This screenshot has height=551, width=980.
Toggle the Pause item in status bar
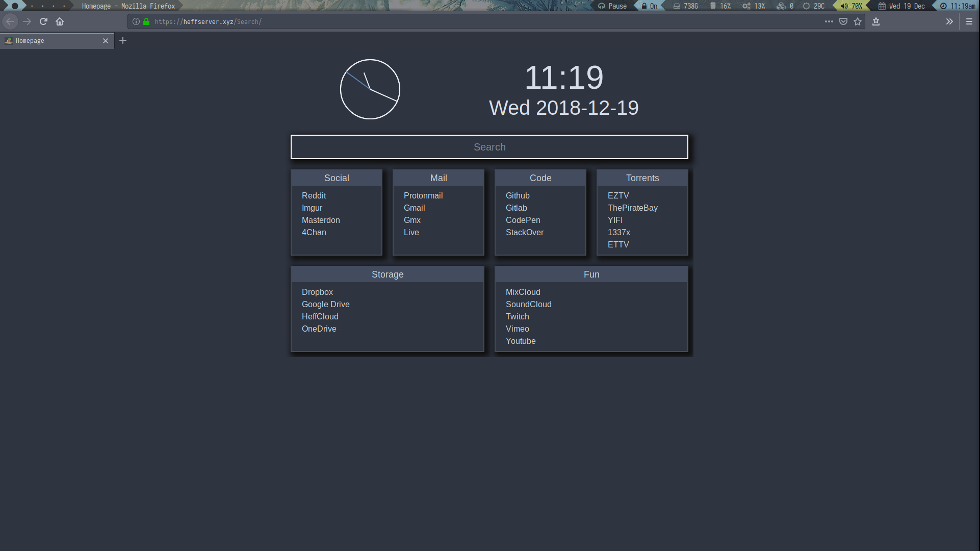click(612, 6)
